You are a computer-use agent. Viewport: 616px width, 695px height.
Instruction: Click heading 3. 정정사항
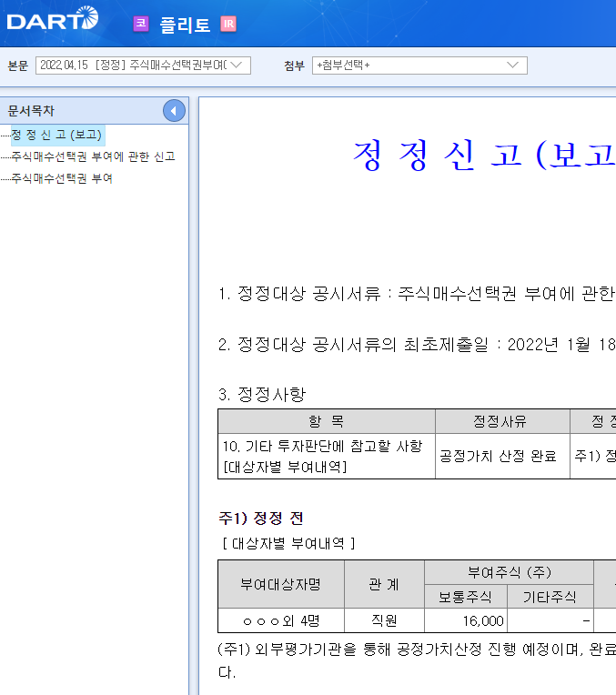262,394
